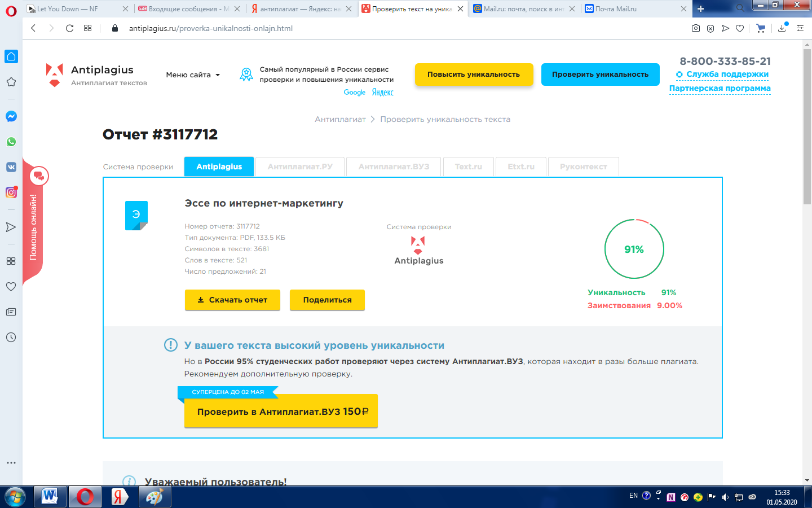Switch to the Antiplagius system tab
812x508 pixels.
219,167
